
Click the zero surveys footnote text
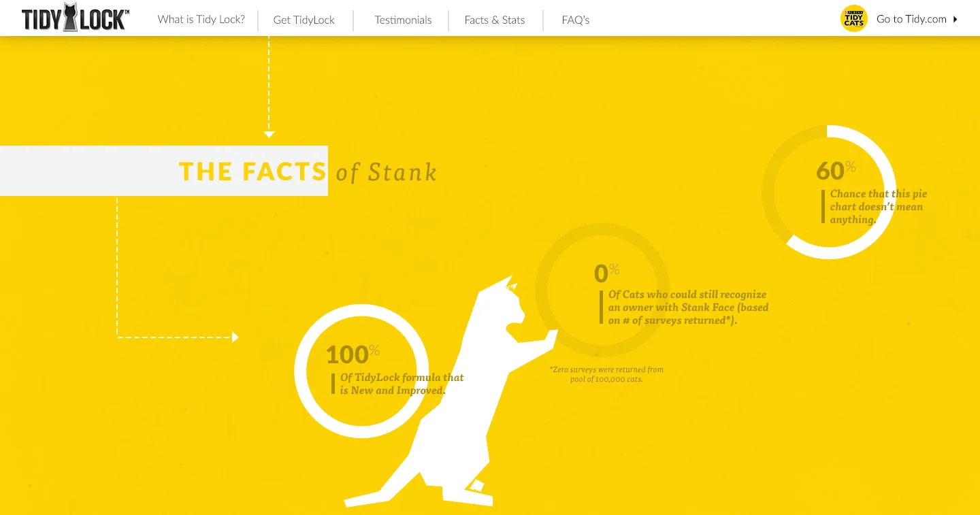tap(606, 374)
